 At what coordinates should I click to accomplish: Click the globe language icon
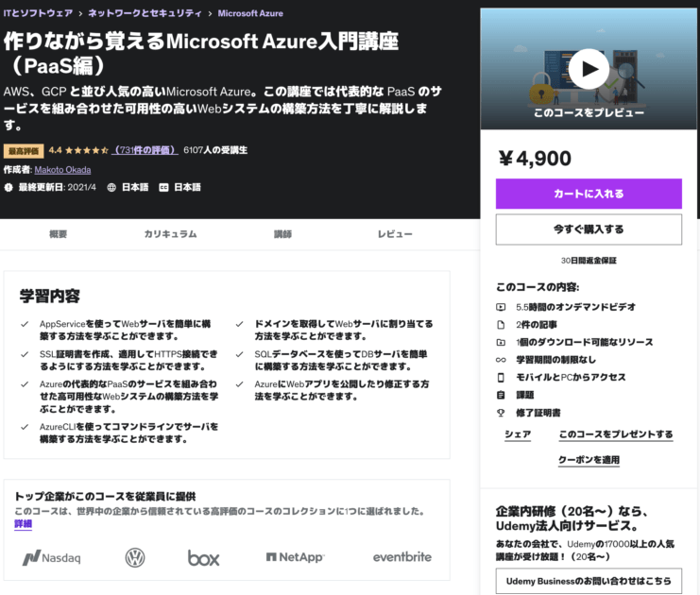pos(111,187)
